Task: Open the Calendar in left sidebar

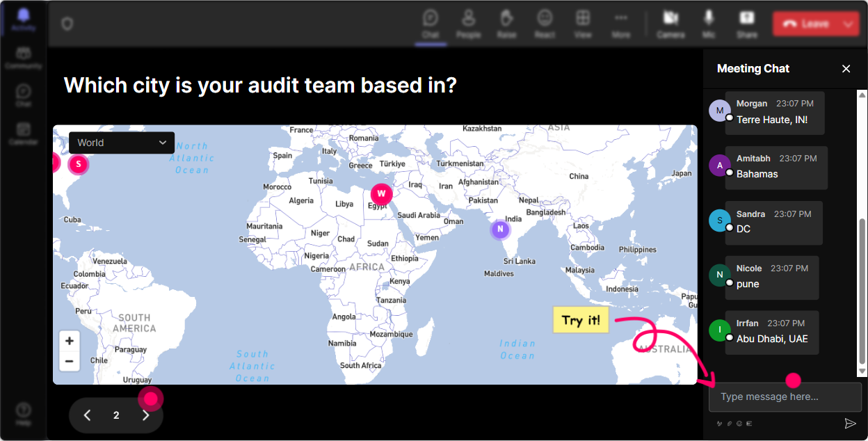Action: (24, 134)
